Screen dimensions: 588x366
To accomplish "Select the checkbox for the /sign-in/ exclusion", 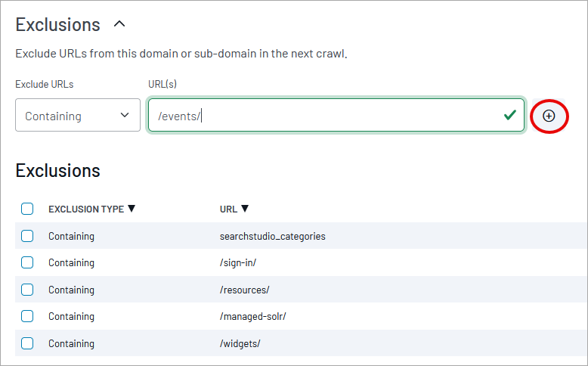I will pyautogui.click(x=27, y=262).
